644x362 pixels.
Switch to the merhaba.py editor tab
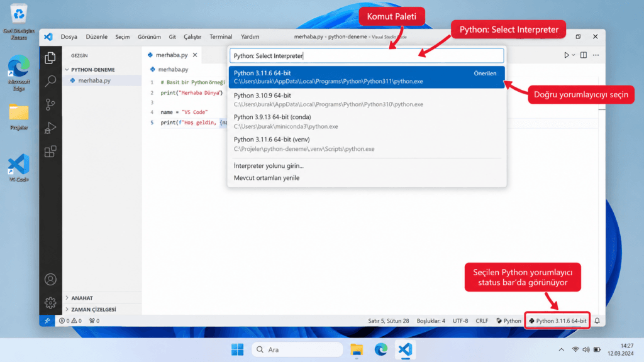pos(172,55)
